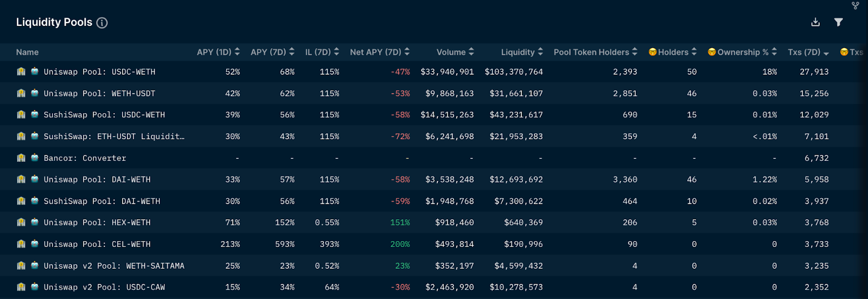Click the 1.22% ownership value

(x=765, y=179)
